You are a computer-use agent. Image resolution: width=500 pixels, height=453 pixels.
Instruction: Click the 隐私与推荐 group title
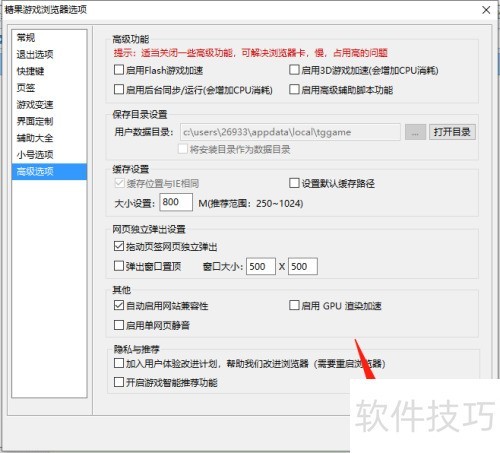(x=137, y=349)
